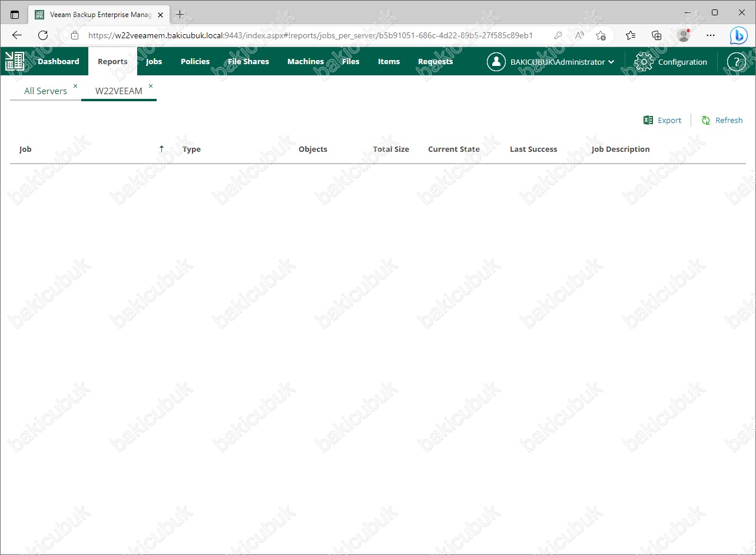Expand the BAKICUBUK\Administrator user menu
The image size is (756, 555).
coord(562,62)
